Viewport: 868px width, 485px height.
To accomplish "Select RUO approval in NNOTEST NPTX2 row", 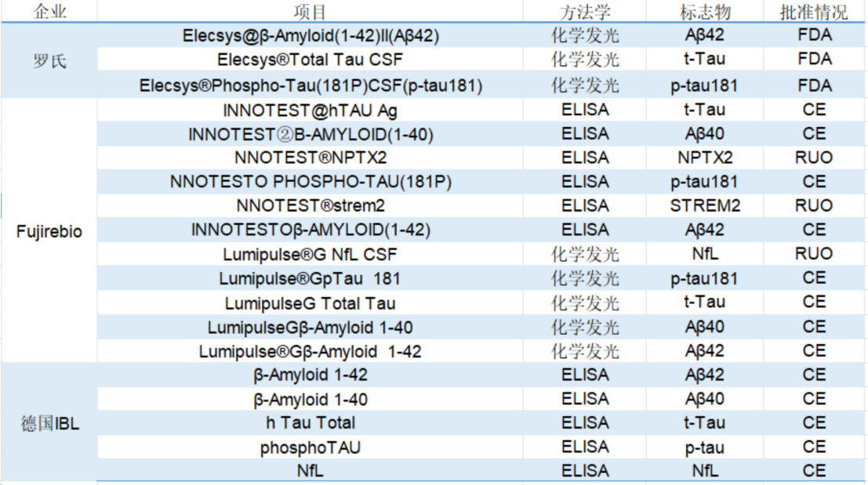I will coord(814,157).
